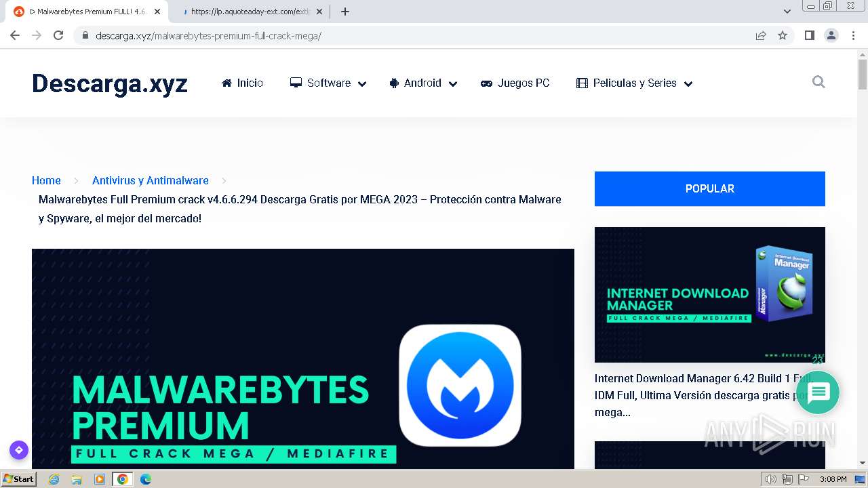
Task: Click the 3:08 PM clock
Action: tap(833, 479)
